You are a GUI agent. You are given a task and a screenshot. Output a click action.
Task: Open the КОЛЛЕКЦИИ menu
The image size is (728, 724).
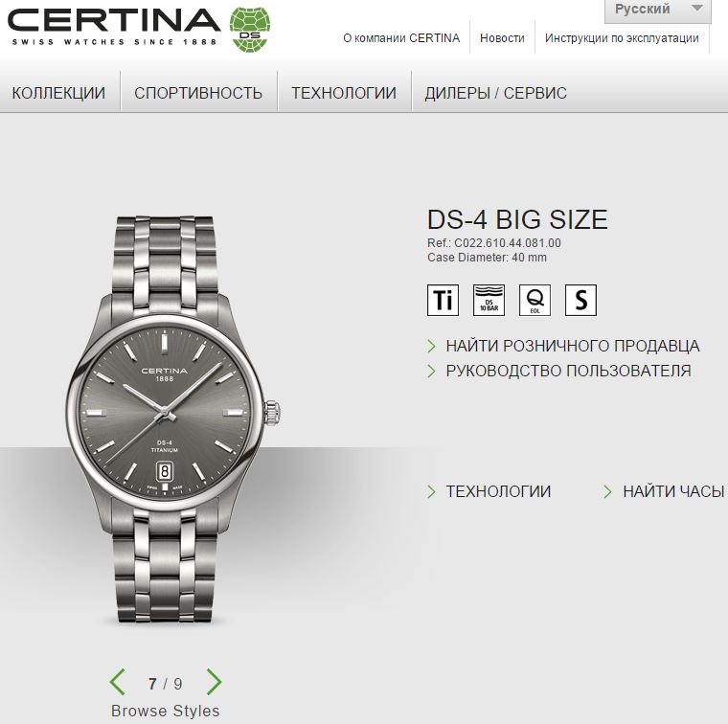coord(59,93)
